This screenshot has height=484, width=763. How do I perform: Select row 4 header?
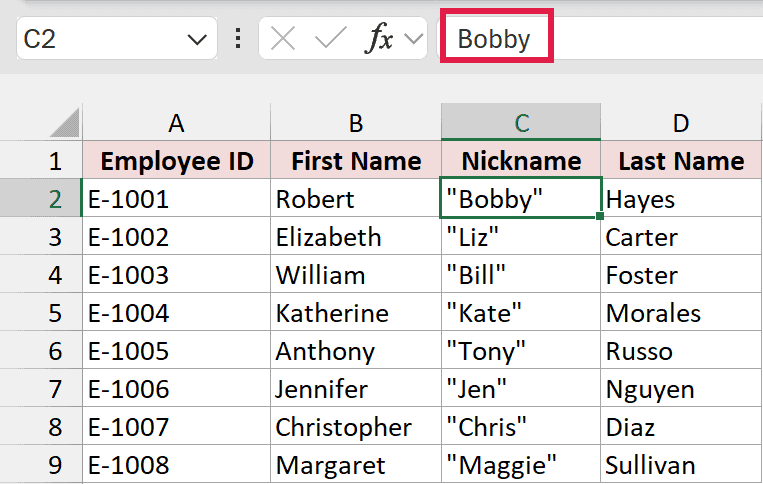(41, 274)
